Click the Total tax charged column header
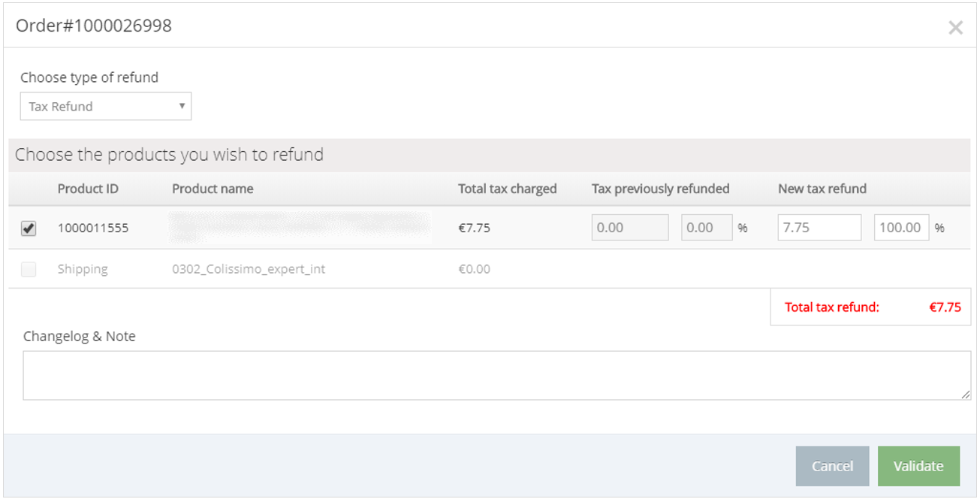 pos(507,189)
